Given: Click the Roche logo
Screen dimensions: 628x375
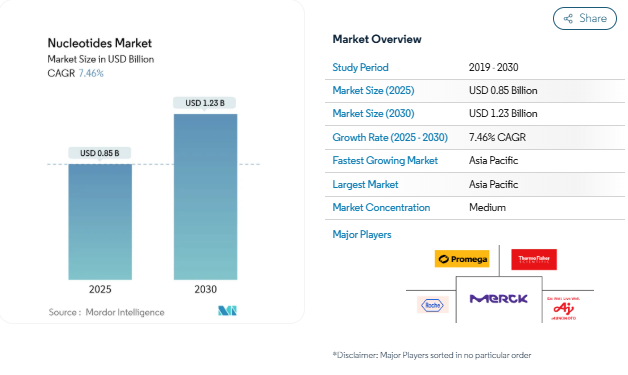Looking at the screenshot, I should pos(433,305).
